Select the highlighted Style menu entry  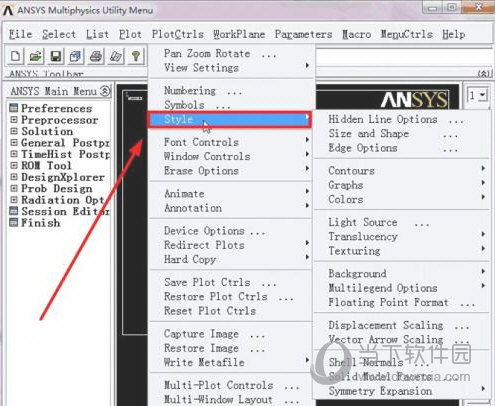(229, 119)
